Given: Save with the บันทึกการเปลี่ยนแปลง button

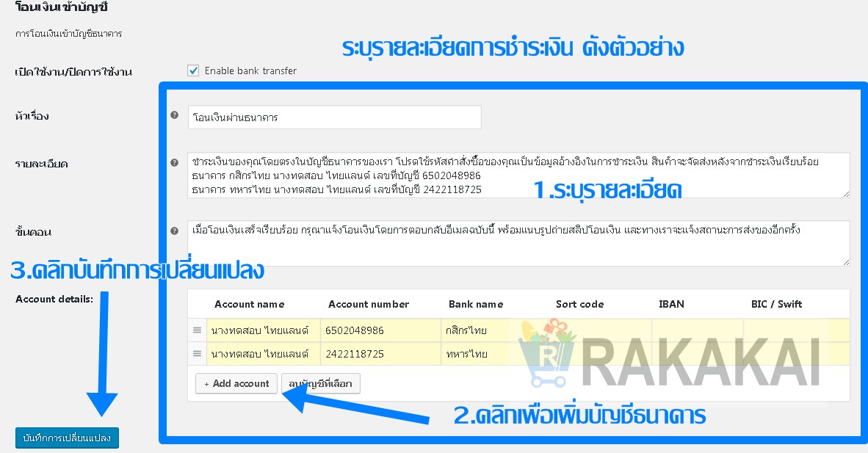Looking at the screenshot, I should pyautogui.click(x=67, y=438).
